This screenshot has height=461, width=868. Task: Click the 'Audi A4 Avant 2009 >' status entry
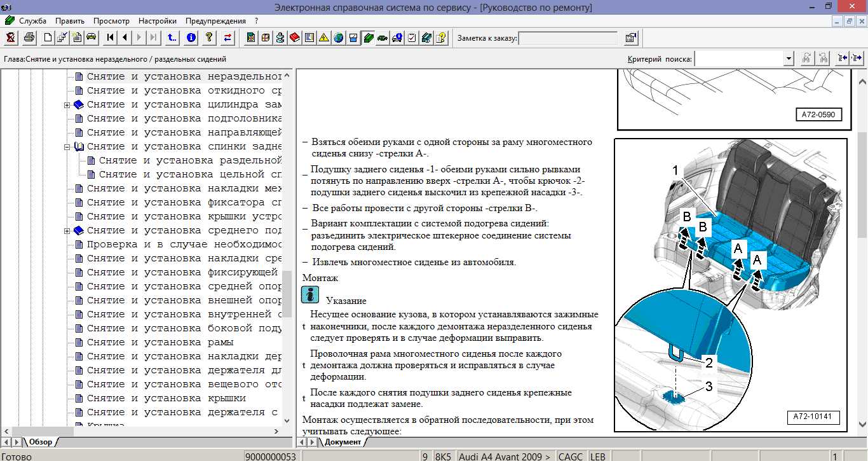point(505,456)
